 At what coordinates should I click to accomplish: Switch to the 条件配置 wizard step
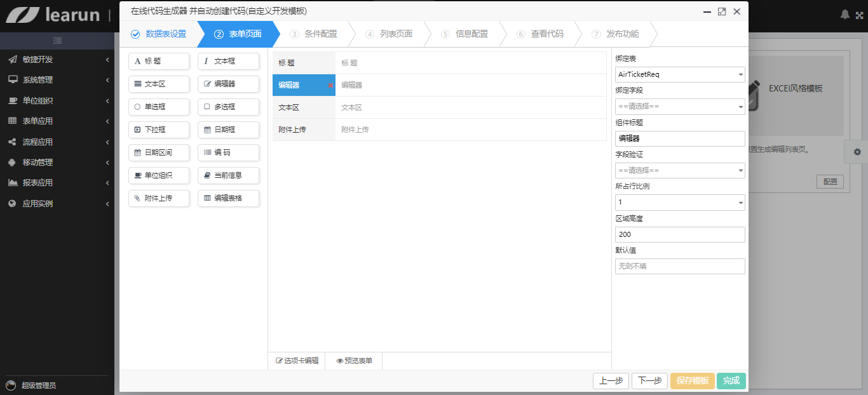321,34
